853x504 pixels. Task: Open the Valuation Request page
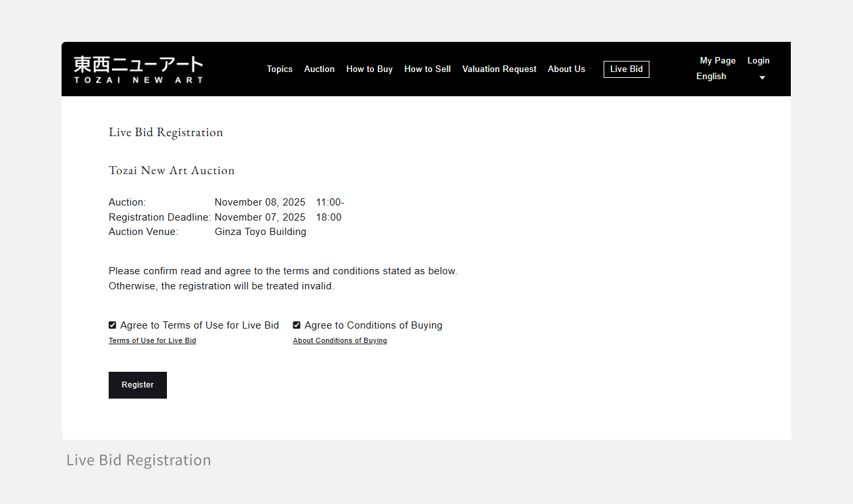point(499,69)
